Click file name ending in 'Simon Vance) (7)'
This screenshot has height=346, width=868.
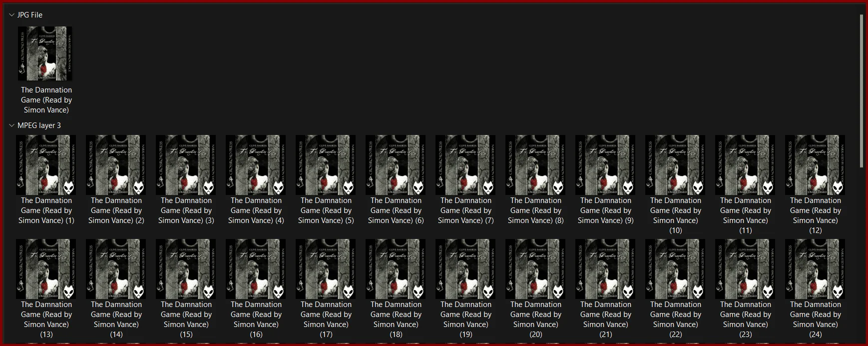(x=466, y=210)
